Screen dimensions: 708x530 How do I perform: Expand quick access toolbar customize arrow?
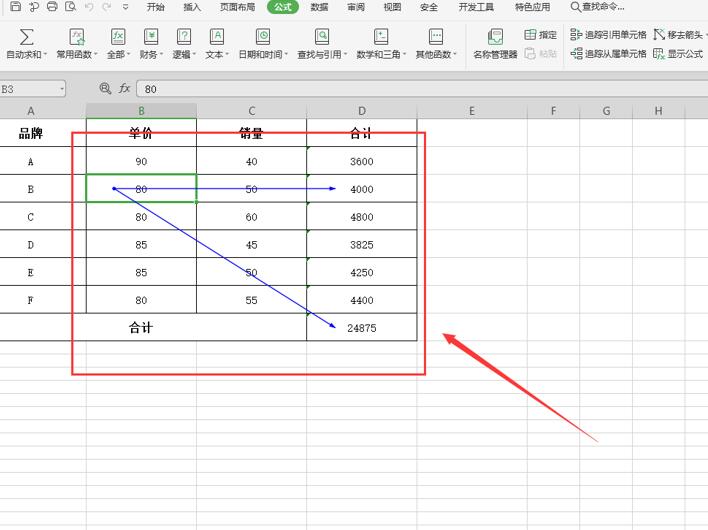point(126,7)
